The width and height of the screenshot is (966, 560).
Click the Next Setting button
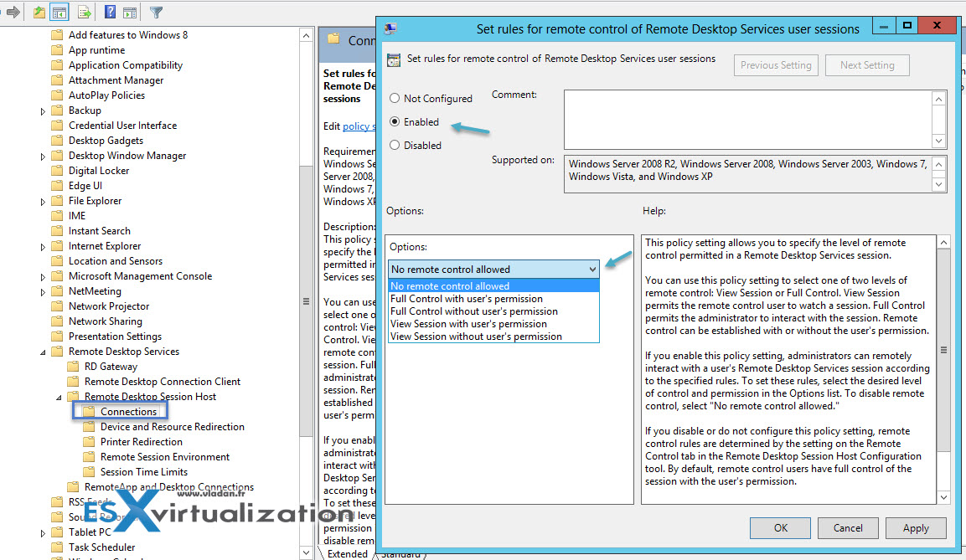click(x=867, y=65)
